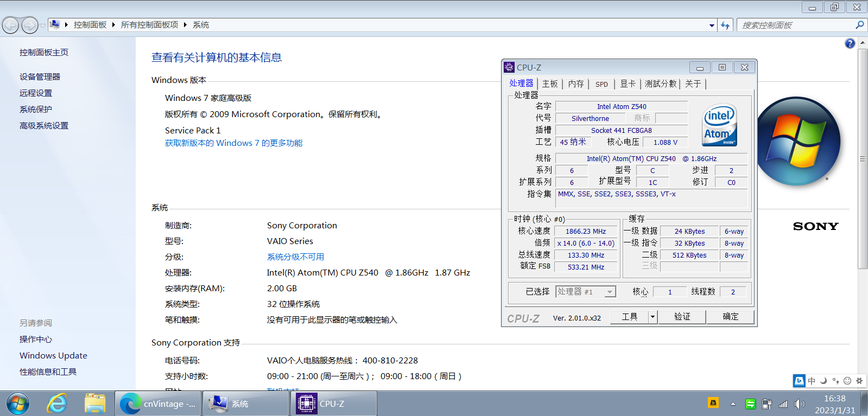Viewport: 868px width, 416px height.
Task: Click Bing IME logo on language bar
Action: point(799,381)
